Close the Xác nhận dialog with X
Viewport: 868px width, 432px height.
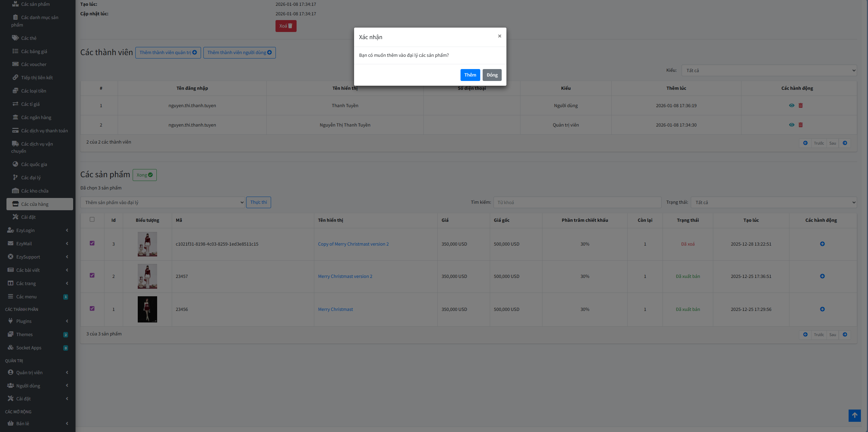[x=499, y=36]
